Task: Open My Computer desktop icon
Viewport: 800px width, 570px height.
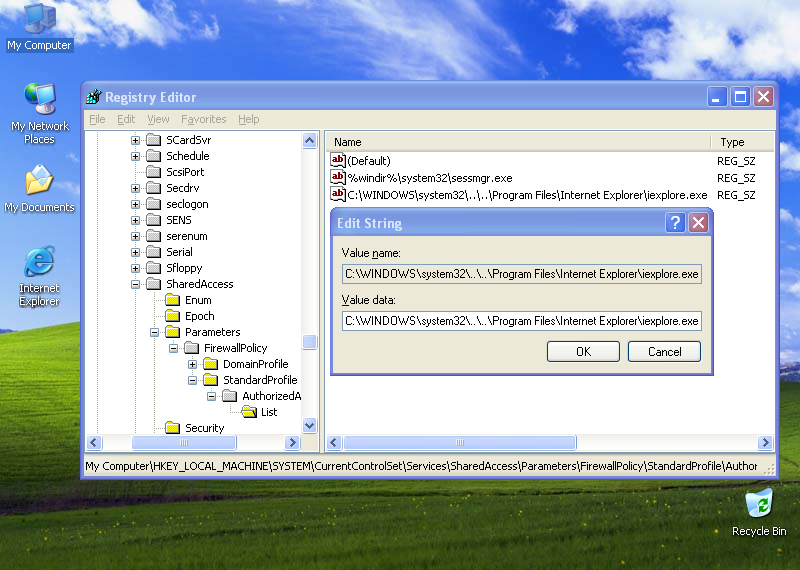Action: pyautogui.click(x=39, y=27)
